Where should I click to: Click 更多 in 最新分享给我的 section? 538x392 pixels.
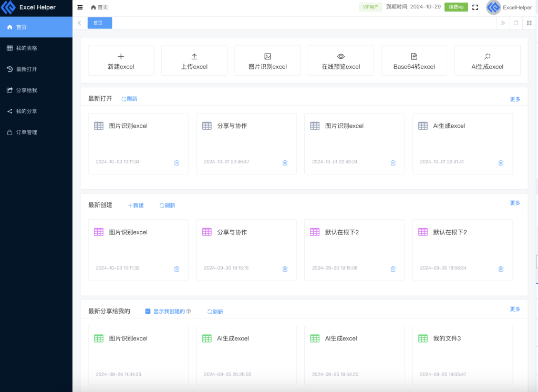coord(515,310)
